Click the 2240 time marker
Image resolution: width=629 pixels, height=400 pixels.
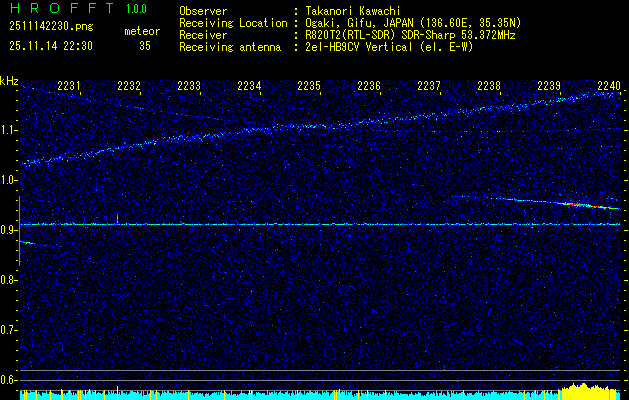tap(609, 85)
